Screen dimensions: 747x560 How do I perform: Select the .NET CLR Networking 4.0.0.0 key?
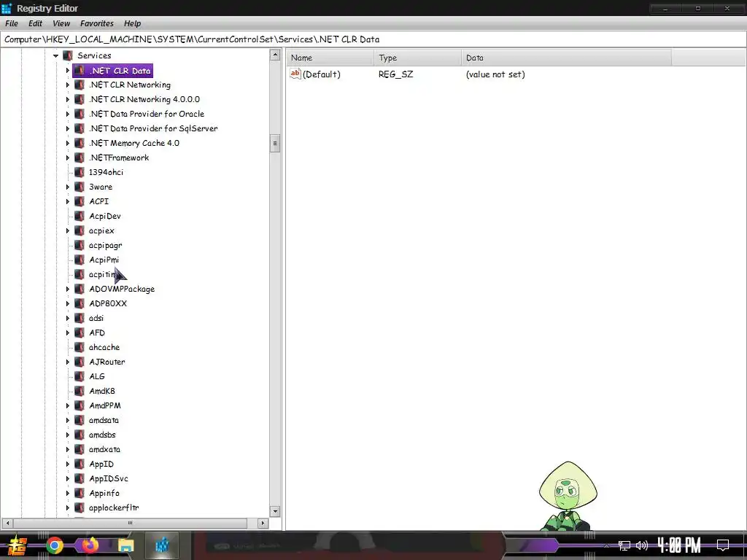coord(144,99)
